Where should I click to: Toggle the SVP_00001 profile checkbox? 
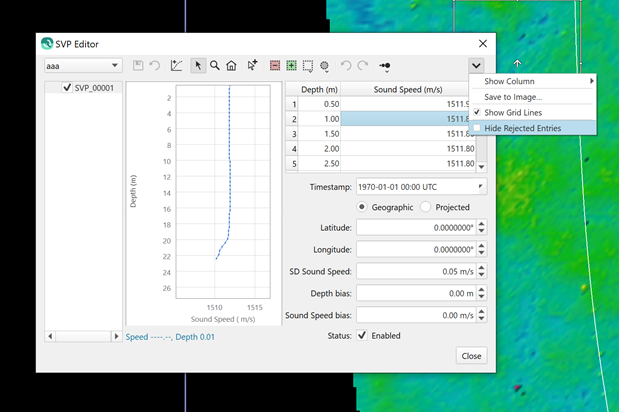point(67,88)
